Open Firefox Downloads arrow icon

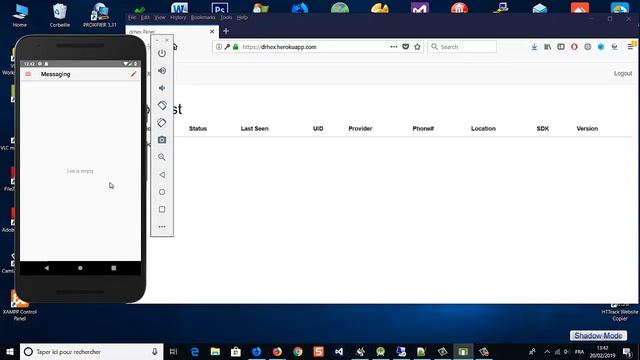[534, 47]
